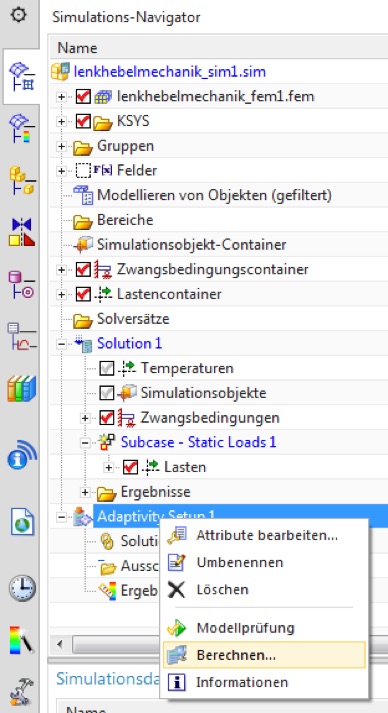
Task: Click the horizontal scrollbar left arrow
Action: (59, 644)
